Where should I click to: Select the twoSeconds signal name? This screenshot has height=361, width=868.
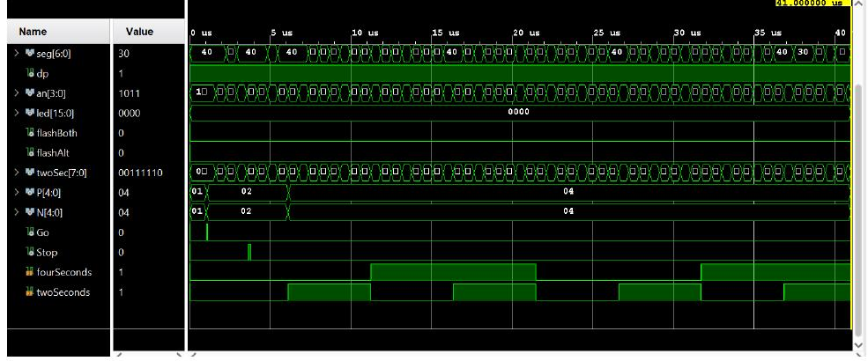tap(63, 292)
